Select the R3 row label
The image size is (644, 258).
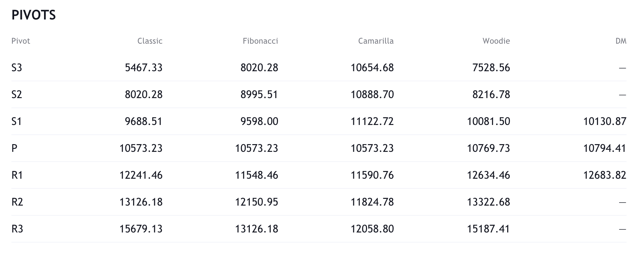pos(17,229)
